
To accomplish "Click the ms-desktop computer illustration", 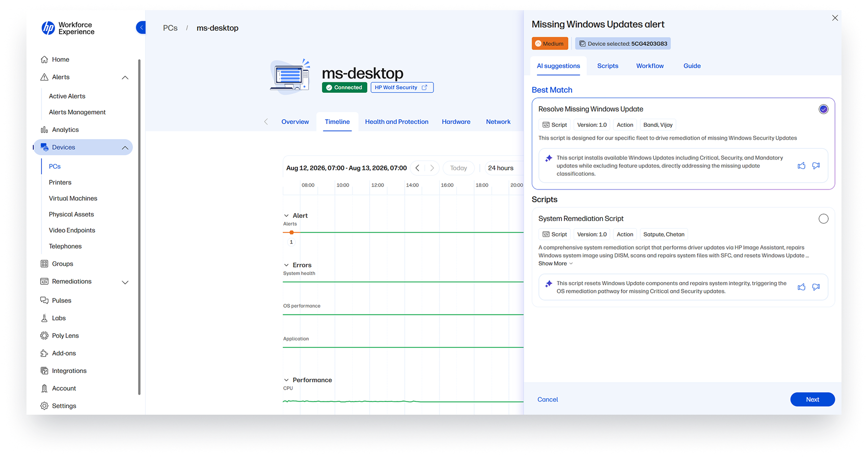I will click(290, 77).
